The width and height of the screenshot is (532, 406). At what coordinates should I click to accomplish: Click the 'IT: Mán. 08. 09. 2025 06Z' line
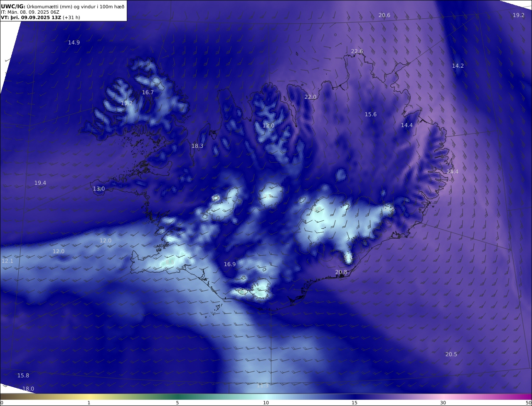30,12
